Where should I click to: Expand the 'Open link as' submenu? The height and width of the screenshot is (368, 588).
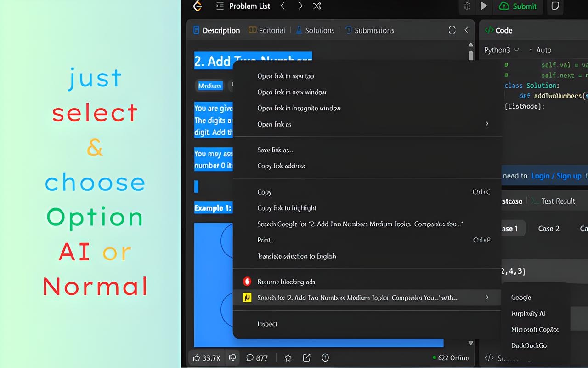pos(367,124)
